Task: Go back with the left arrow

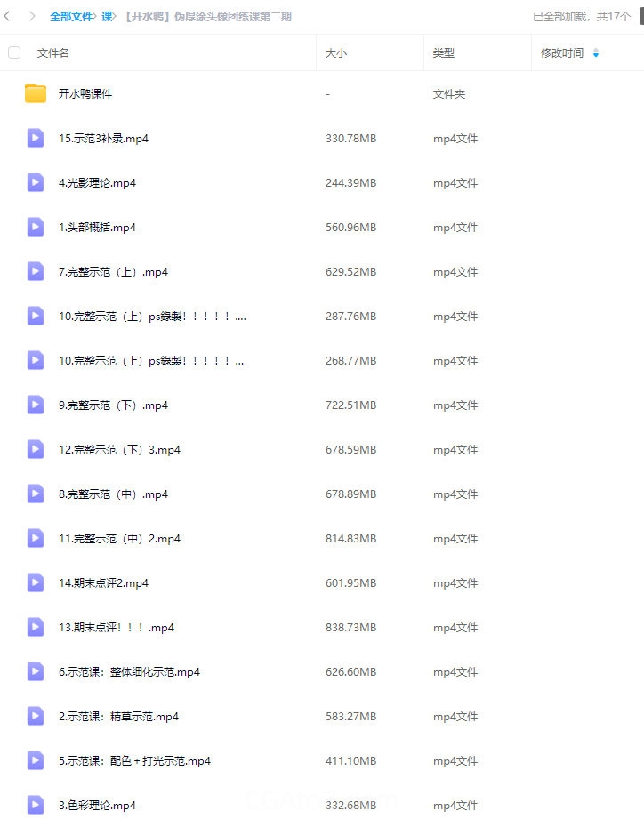Action: point(7,16)
